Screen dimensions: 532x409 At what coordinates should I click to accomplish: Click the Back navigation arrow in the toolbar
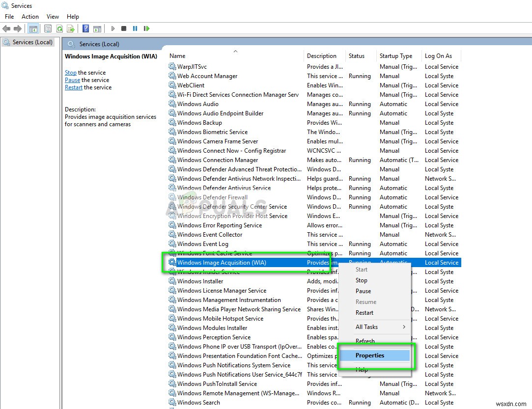coord(6,28)
